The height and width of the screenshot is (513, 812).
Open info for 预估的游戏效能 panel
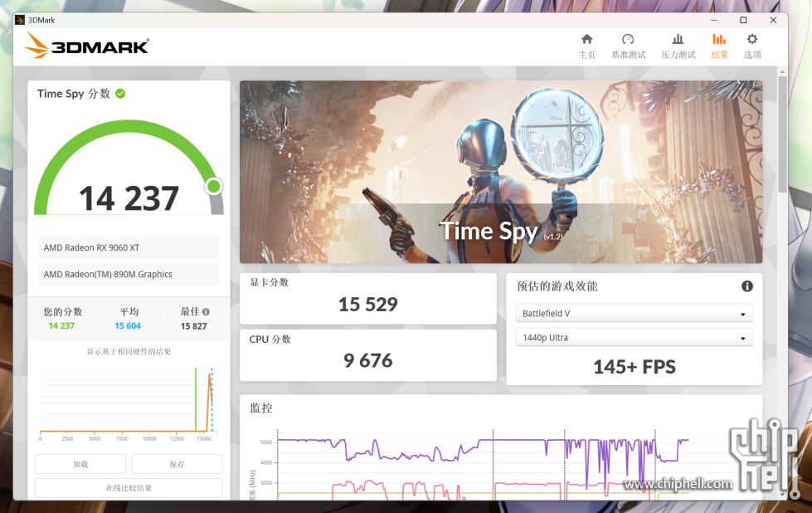point(746,286)
